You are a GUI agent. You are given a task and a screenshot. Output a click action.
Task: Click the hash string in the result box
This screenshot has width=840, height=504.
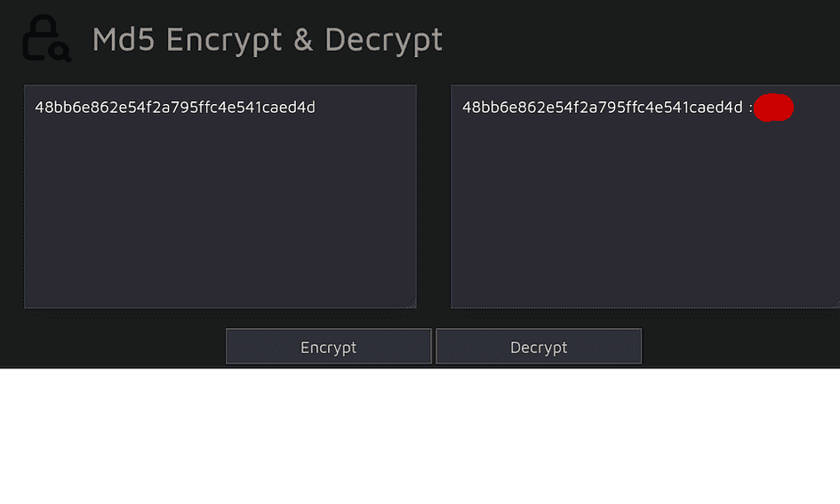603,108
